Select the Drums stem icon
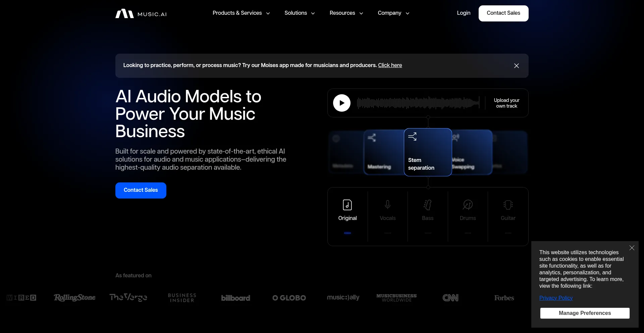The width and height of the screenshot is (644, 333). 468,205
